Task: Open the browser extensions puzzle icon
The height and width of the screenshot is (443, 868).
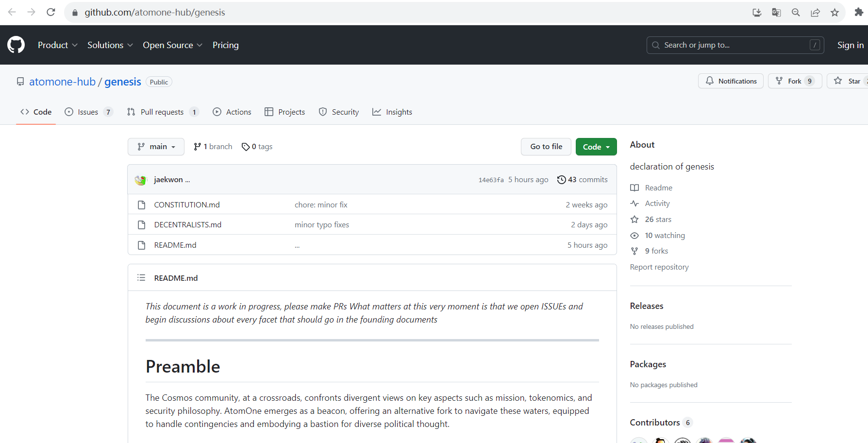Action: 859,13
